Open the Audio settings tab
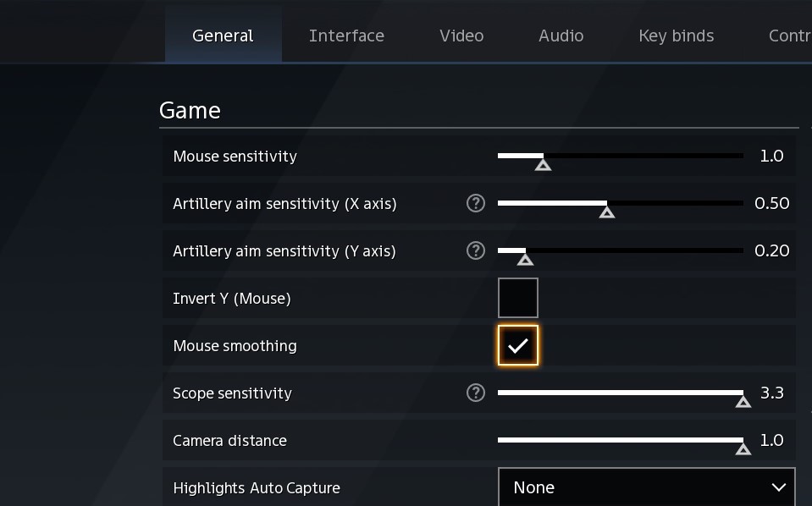Image resolution: width=812 pixels, height=506 pixels. tap(561, 36)
